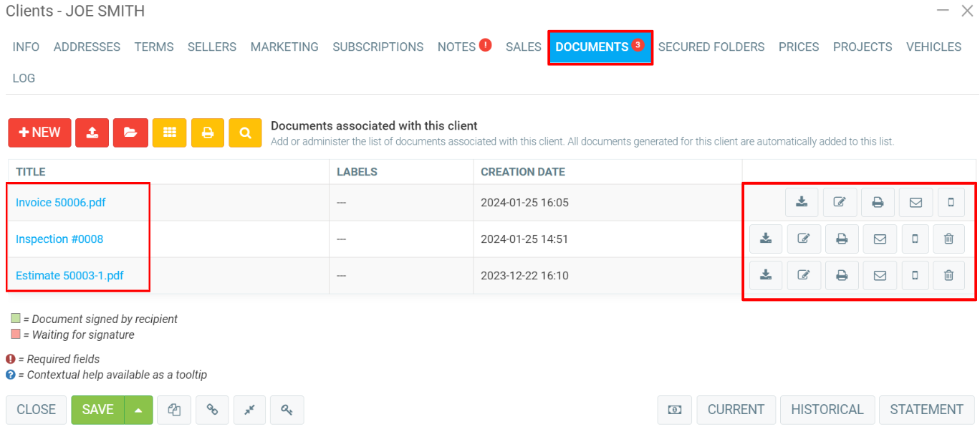Print the Estimate 50003-1.pdf document

tap(842, 276)
